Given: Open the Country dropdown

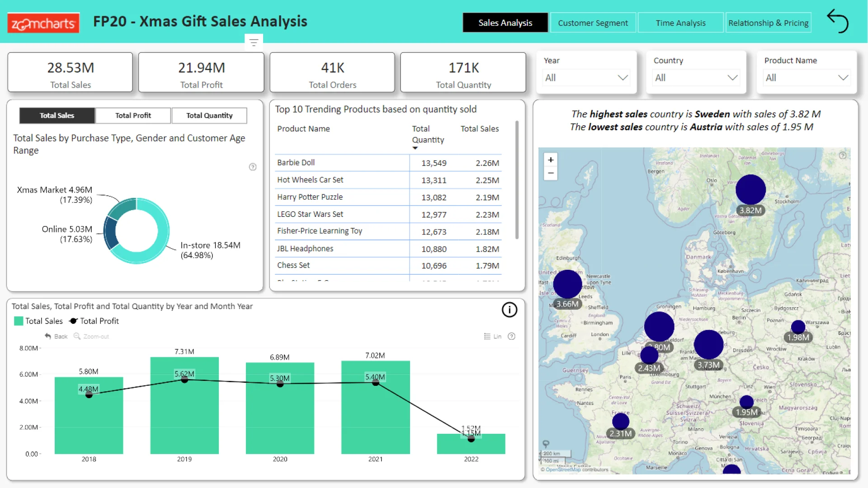Looking at the screenshot, I should pyautogui.click(x=696, y=78).
